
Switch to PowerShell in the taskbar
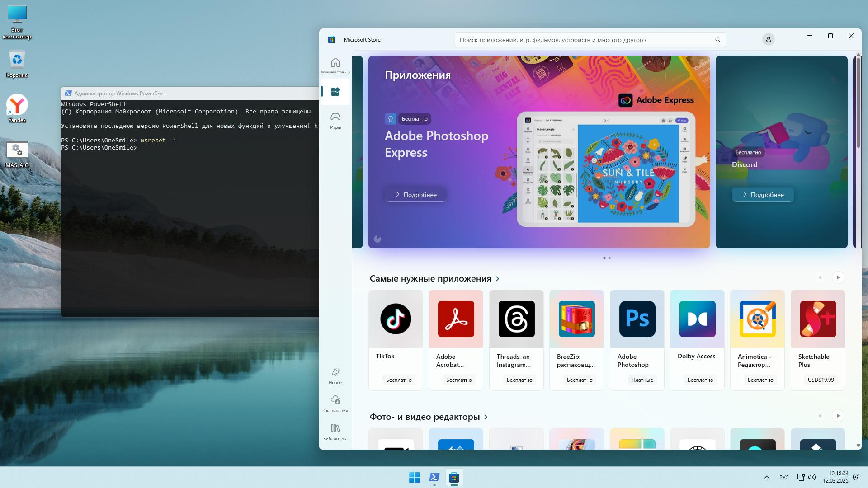[x=434, y=477]
